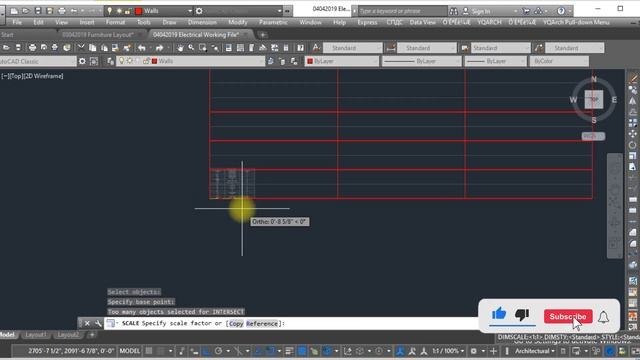The width and height of the screenshot is (640, 360).
Task: Click the Undo arrow in the standard toolbar
Action: pos(142,48)
